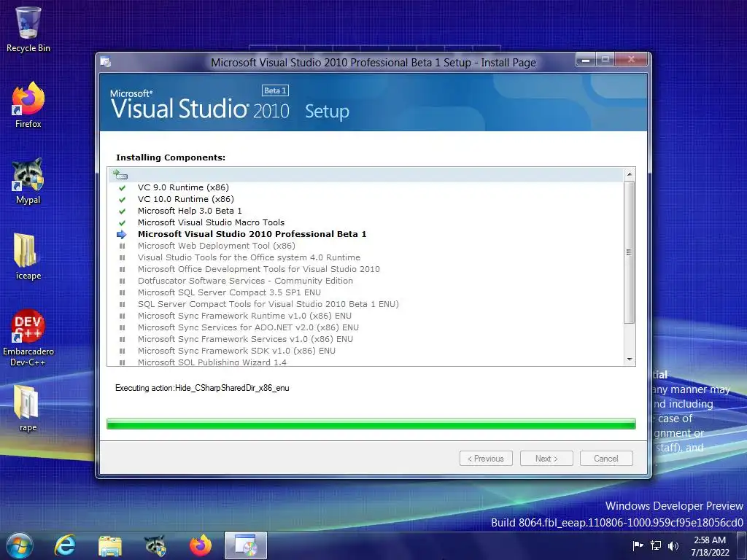
Task: Click the green installation progress bar
Action: [371, 424]
